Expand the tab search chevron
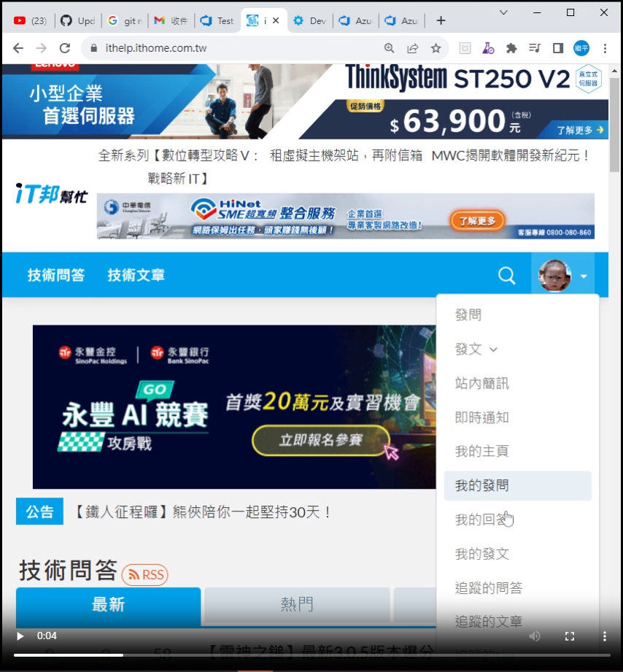Viewport: 623px width, 672px height. coord(503,12)
